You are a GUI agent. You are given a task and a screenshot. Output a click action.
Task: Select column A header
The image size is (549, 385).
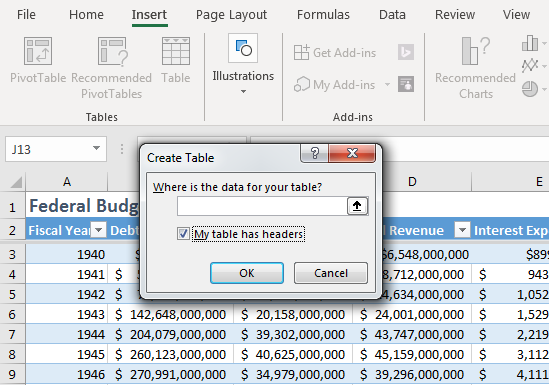67,182
